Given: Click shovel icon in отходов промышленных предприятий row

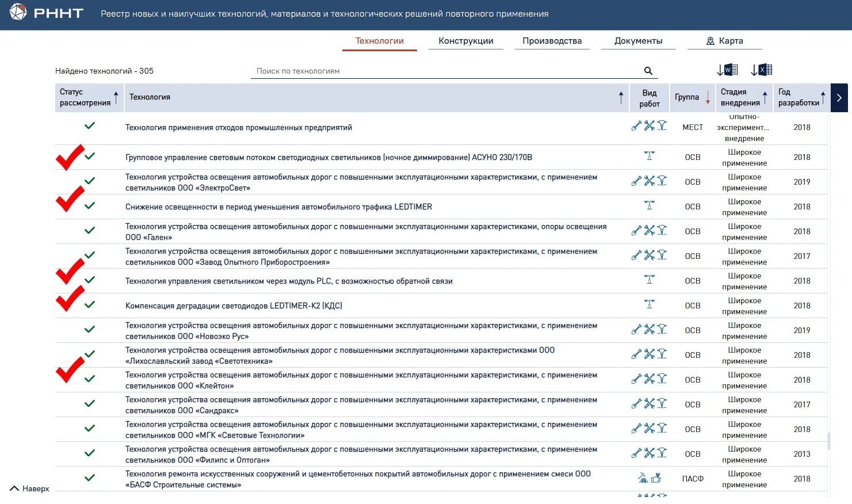Looking at the screenshot, I should click(636, 125).
